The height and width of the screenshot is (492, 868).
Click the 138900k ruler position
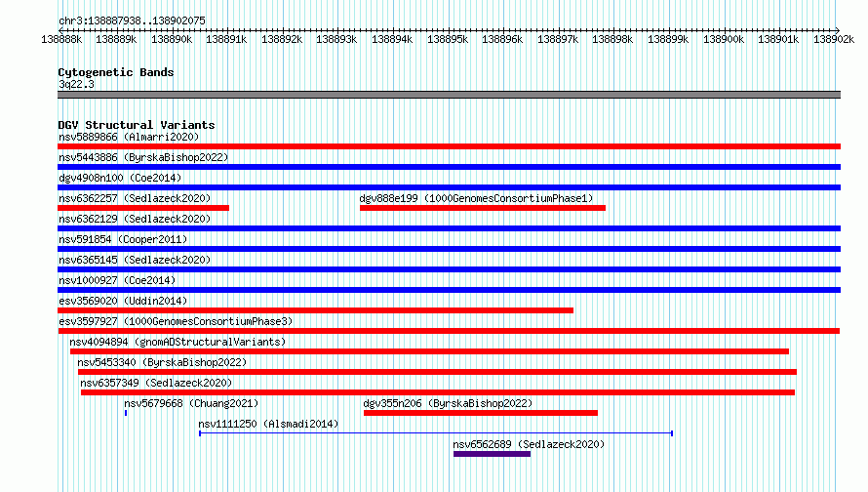point(724,39)
